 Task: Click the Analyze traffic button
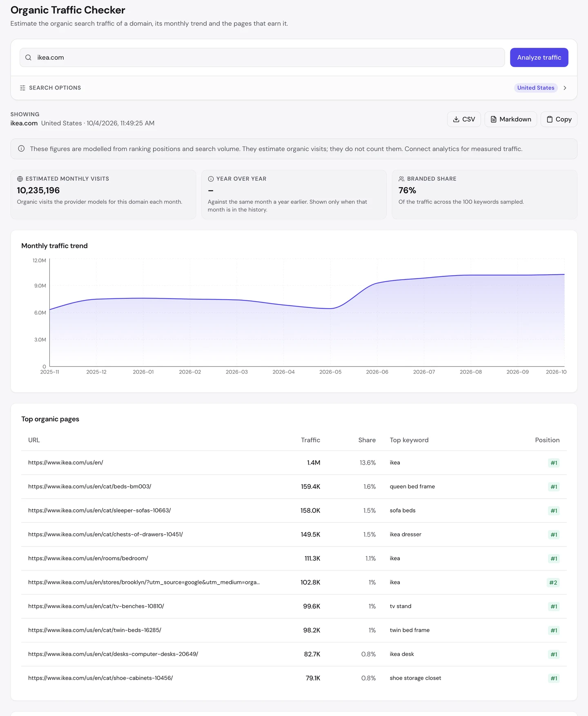click(539, 58)
